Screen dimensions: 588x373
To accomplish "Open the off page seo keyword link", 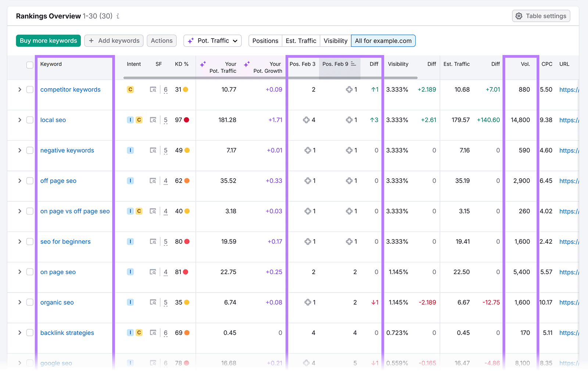I will click(58, 180).
